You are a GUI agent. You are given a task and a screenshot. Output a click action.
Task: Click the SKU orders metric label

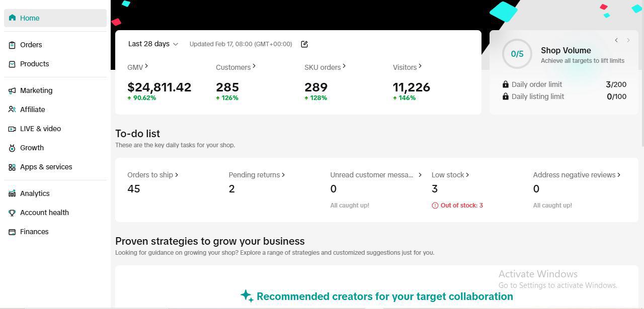coord(323,67)
